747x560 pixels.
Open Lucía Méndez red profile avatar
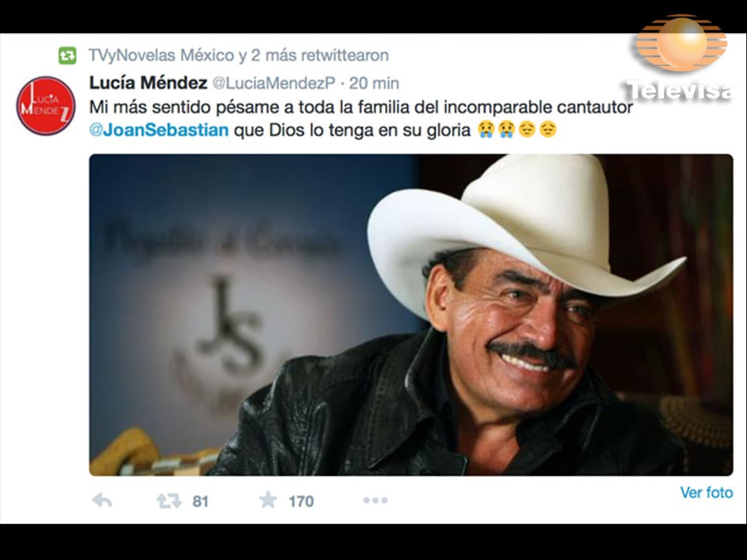46,106
